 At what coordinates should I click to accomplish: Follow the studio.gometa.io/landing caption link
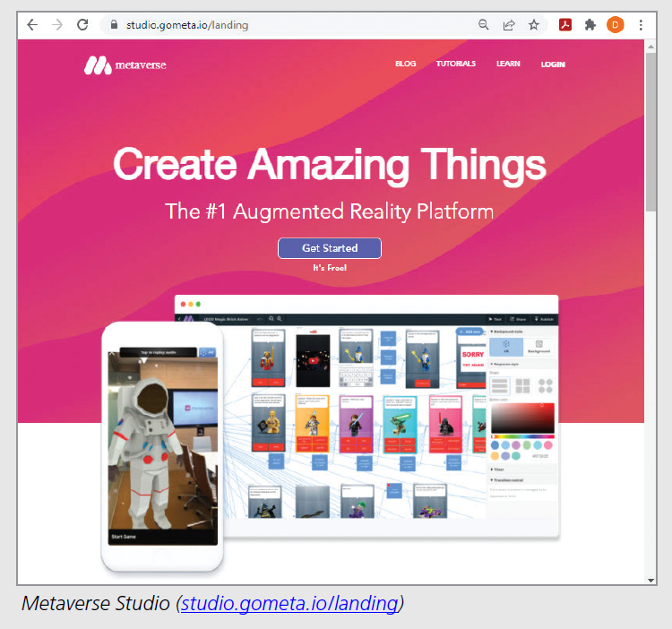(x=289, y=603)
